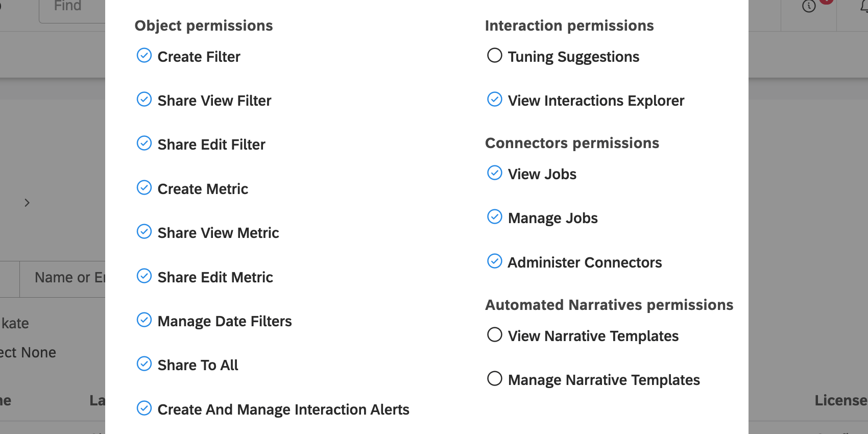The height and width of the screenshot is (434, 868).
Task: Disable Share Edit Metric
Action: tap(144, 276)
